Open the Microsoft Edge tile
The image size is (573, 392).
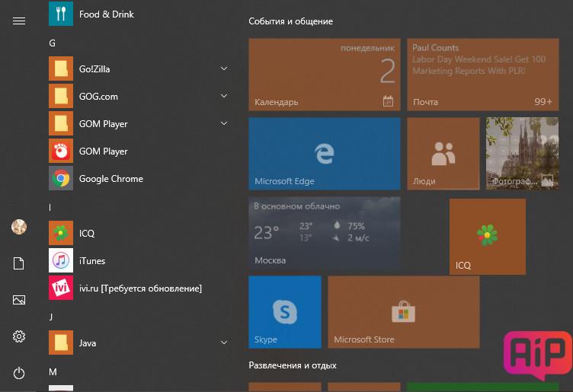coord(325,154)
